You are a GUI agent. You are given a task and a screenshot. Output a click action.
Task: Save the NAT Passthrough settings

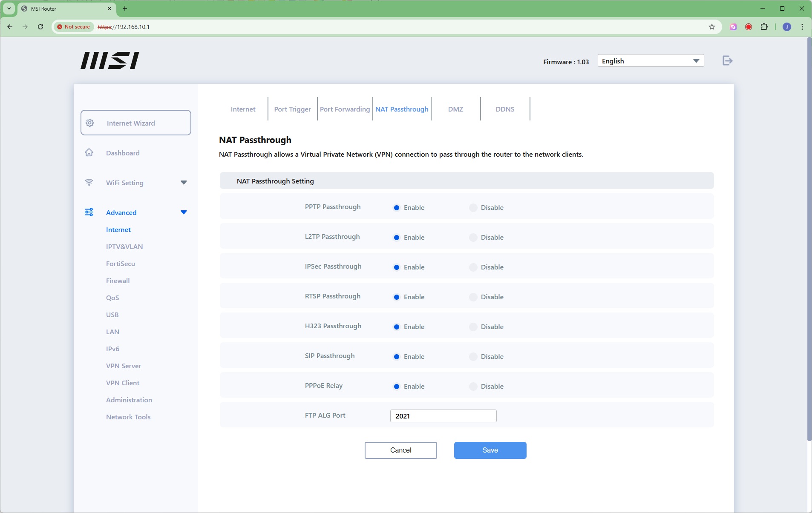[490, 450]
